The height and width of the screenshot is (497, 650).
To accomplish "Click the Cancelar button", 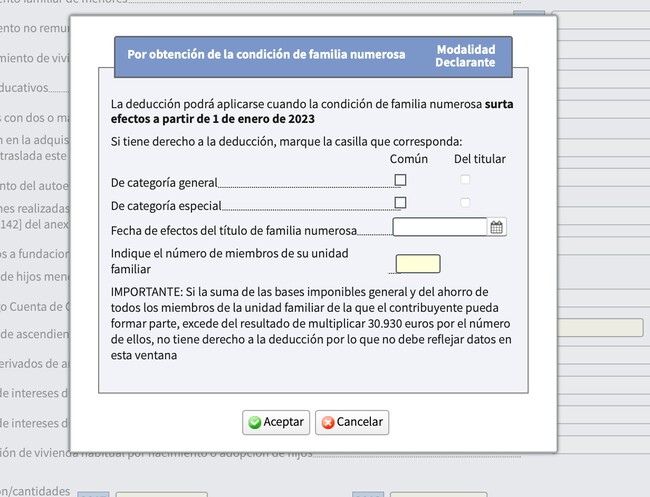I will pos(352,422).
